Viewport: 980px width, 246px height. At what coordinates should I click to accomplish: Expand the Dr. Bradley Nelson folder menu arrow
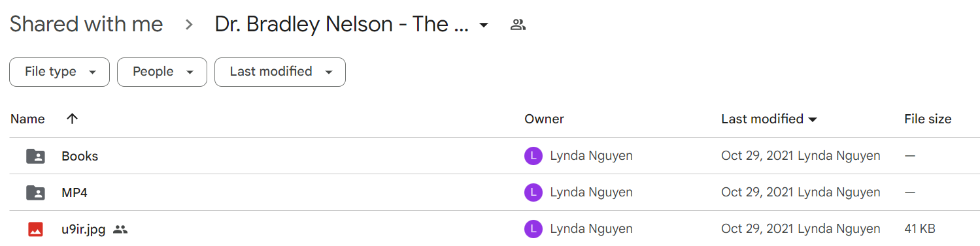coord(484,25)
